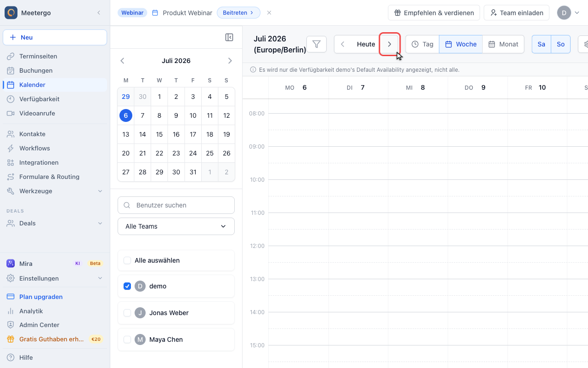The width and height of the screenshot is (588, 368).
Task: Go to the previous week arrow
Action: 343,44
